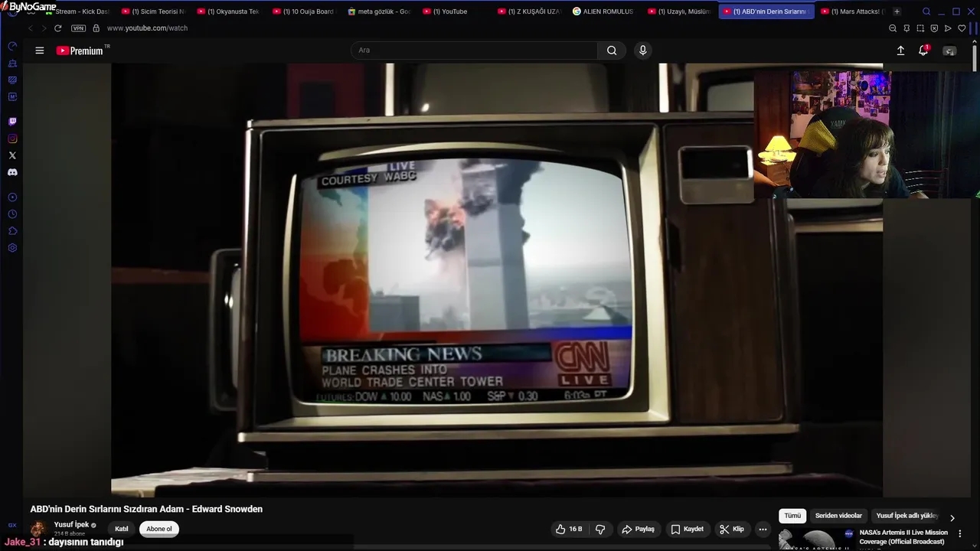980x551 pixels.
Task: Click the Kaydet save button
Action: [x=687, y=529]
